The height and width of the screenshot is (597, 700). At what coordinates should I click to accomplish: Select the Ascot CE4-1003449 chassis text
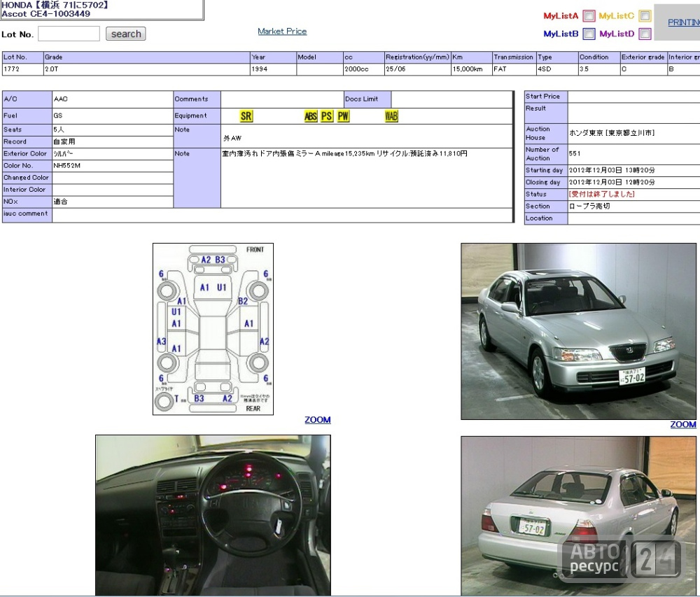point(45,14)
